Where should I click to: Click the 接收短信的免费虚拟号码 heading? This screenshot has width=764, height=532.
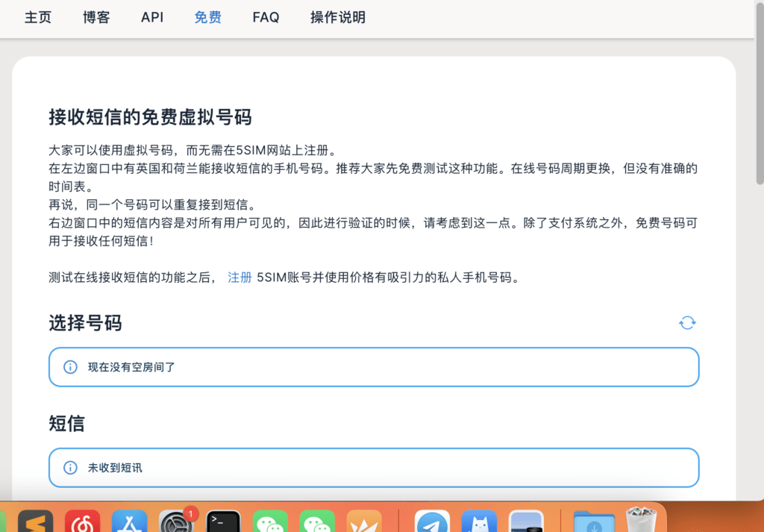point(150,117)
